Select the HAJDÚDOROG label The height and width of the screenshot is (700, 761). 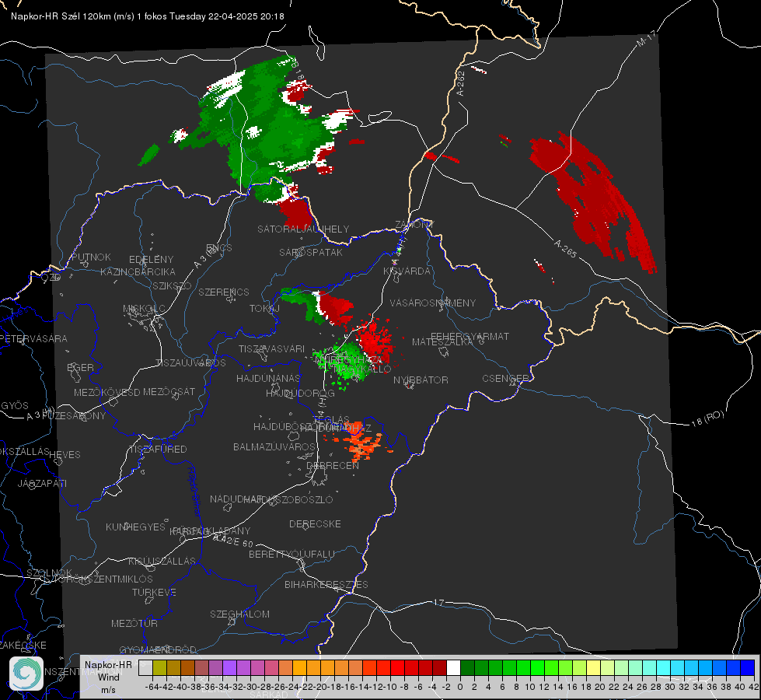pos(300,393)
